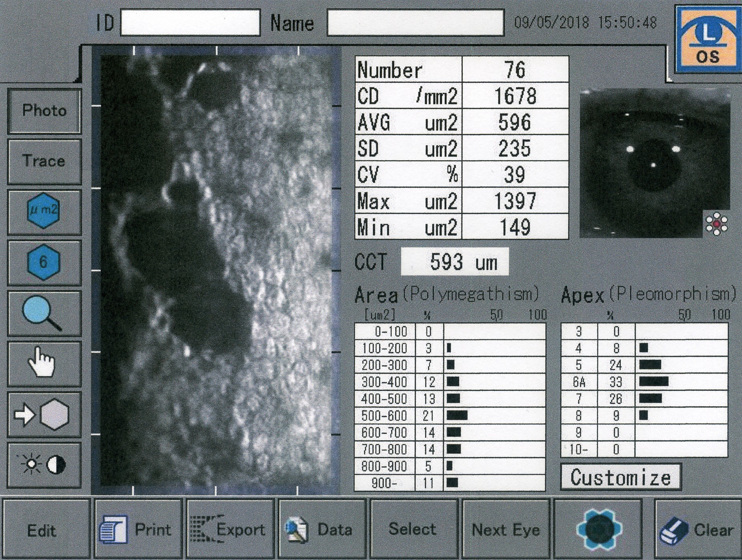Activate the magnifying glass zoom tool
This screenshot has height=560, width=742.
click(x=44, y=313)
